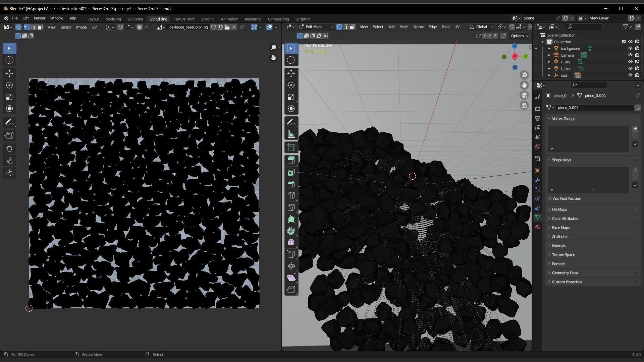Select the Grab tool in UV editor
Viewport: 644px width, 362px height.
(x=9, y=149)
